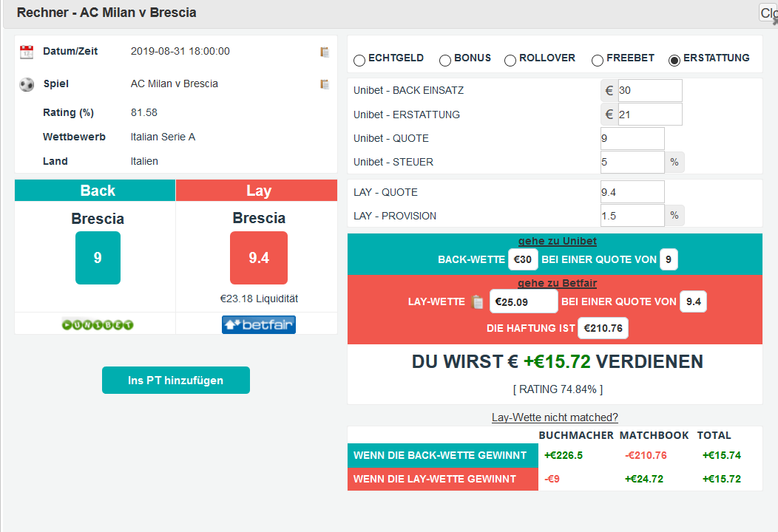
Task: Click the red Lay odds box 9.4
Action: coord(259,258)
